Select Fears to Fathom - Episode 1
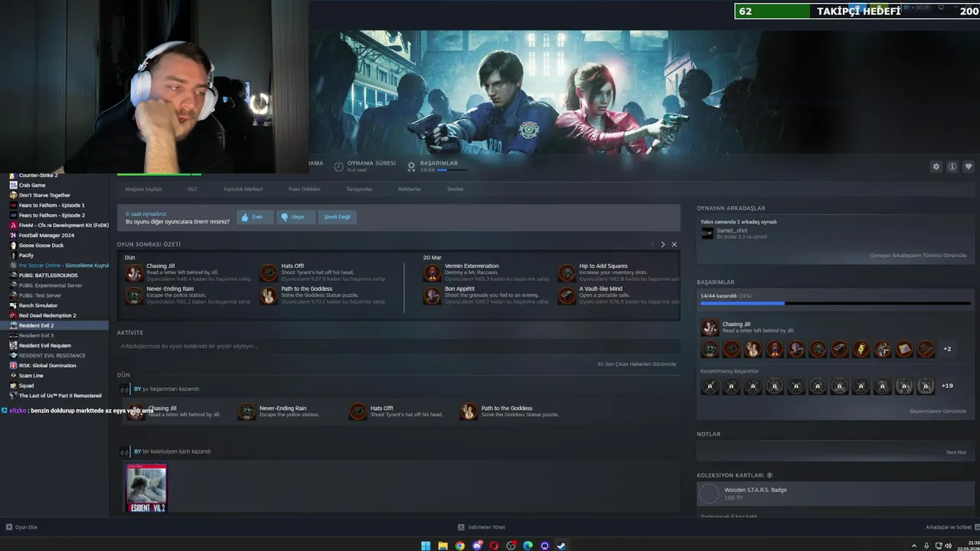Screen dimensions: 980x551 [x=54, y=205]
